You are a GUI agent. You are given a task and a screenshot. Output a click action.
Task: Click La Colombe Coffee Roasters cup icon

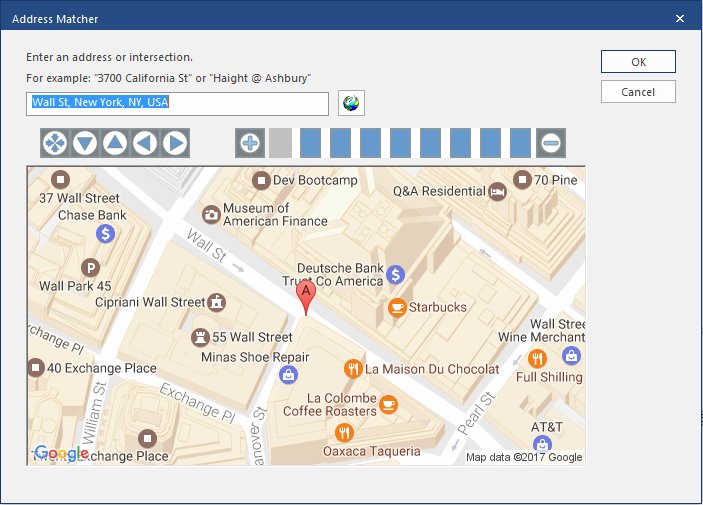click(x=388, y=405)
